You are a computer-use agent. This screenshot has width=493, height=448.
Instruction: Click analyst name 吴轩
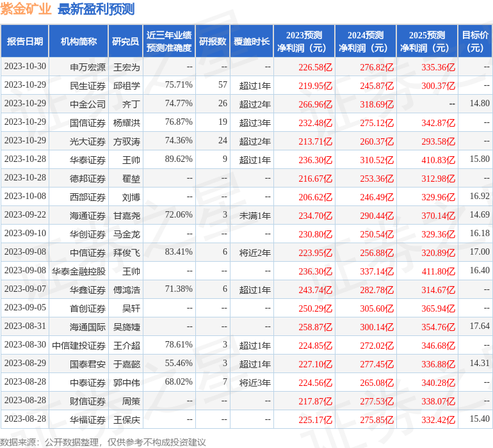click(x=131, y=308)
